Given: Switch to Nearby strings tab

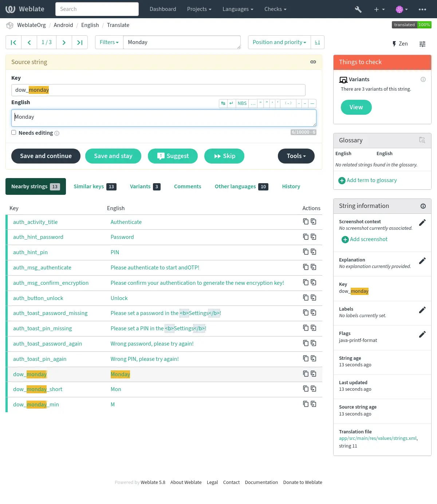Looking at the screenshot, I should pos(36,186).
